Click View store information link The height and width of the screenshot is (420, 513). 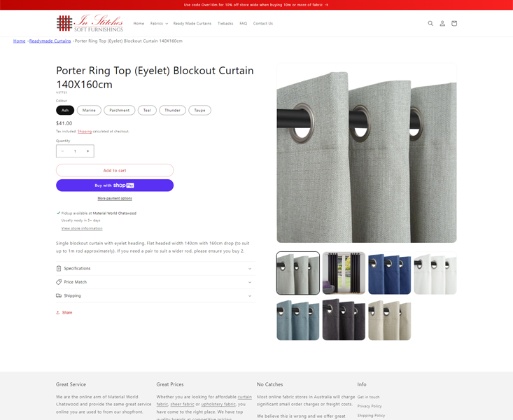tap(82, 228)
